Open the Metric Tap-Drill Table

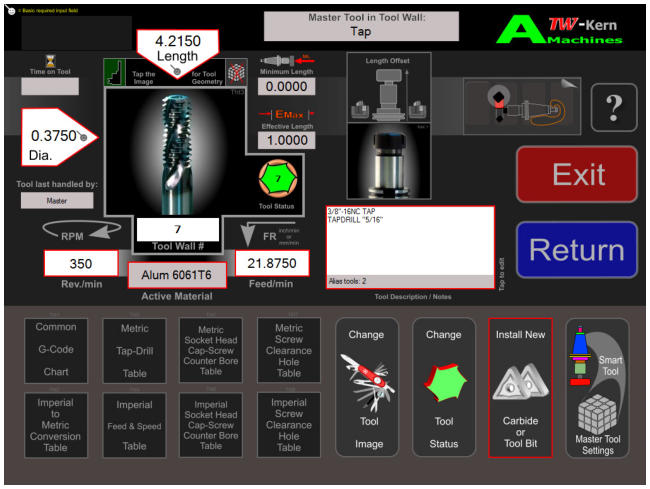(134, 350)
